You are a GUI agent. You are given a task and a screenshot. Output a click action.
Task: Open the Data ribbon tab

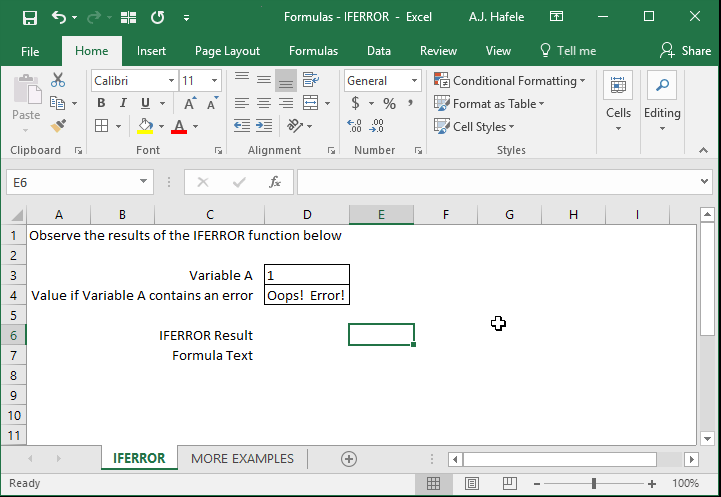pos(379,51)
